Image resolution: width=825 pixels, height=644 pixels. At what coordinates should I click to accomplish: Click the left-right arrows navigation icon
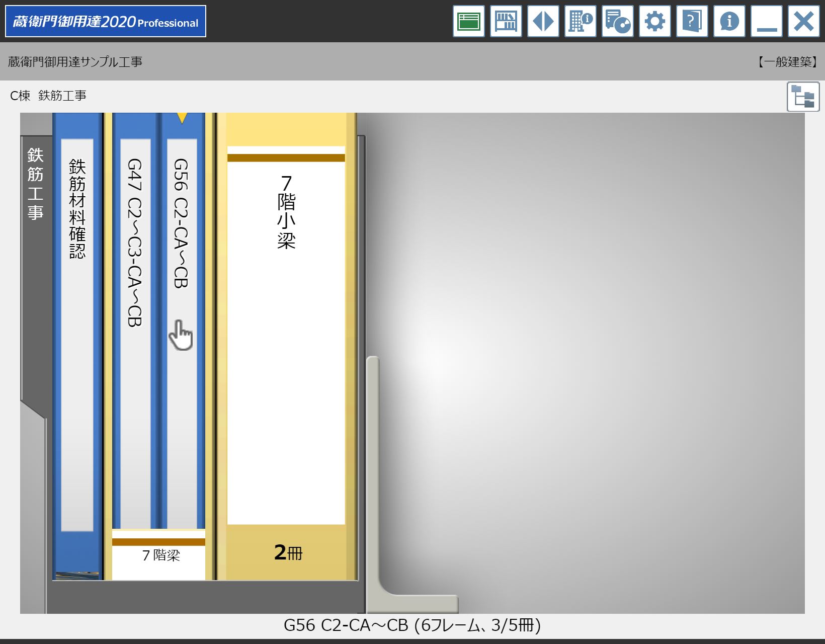[543, 21]
